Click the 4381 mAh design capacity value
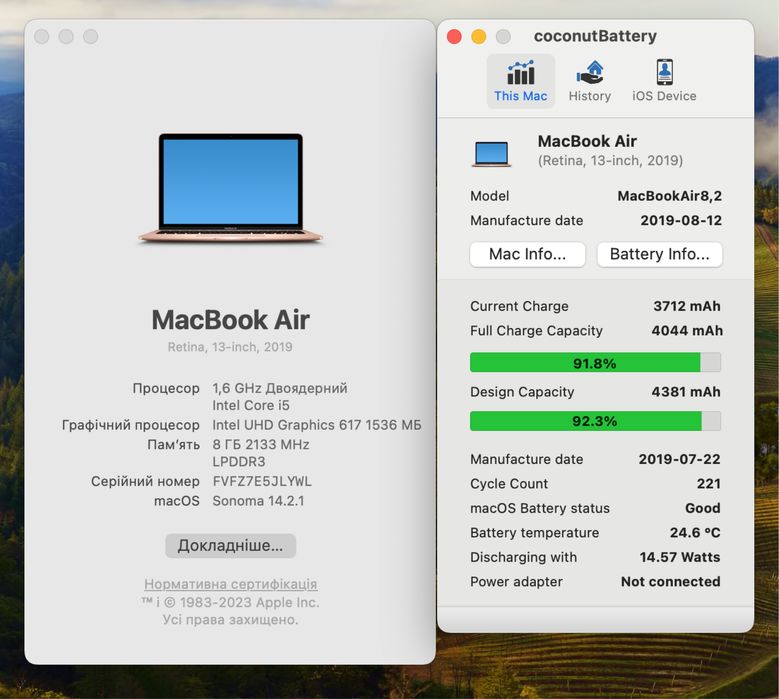 coord(686,391)
